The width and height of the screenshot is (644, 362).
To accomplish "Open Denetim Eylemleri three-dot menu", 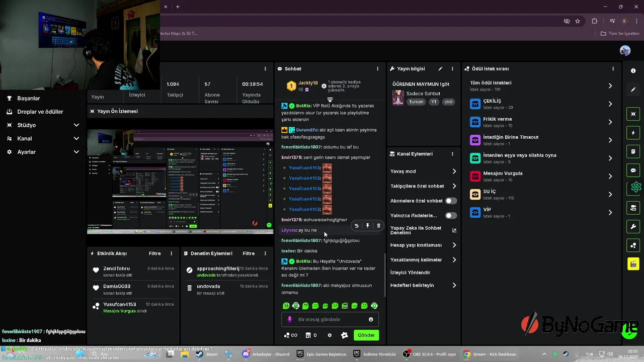I will 265,253.
